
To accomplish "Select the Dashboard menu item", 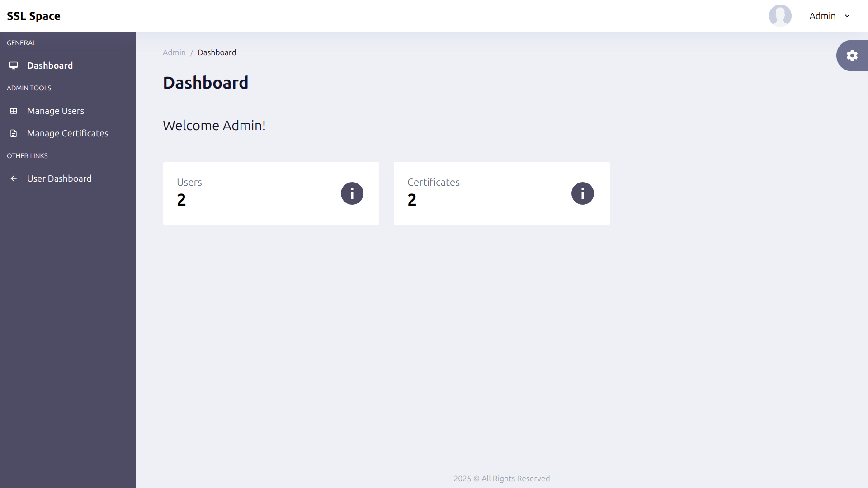I will click(49, 65).
